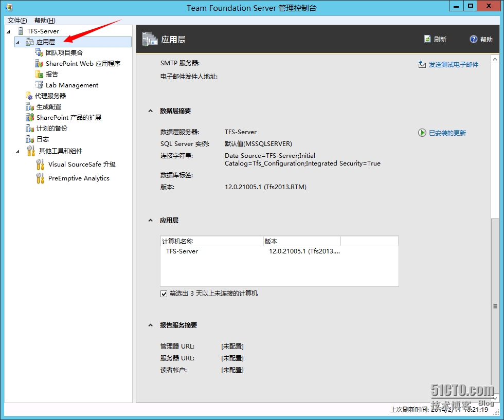Open 发送测试电子邮件 link

coord(454,65)
